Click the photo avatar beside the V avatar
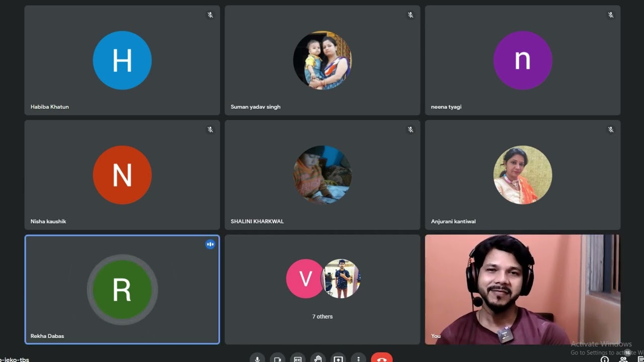Screen dimensions: 644x362 coord(341,279)
